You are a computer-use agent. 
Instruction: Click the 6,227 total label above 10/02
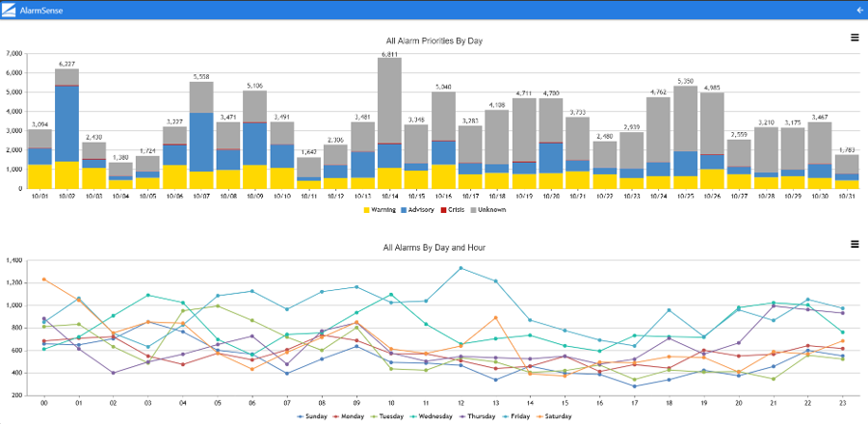(67, 65)
